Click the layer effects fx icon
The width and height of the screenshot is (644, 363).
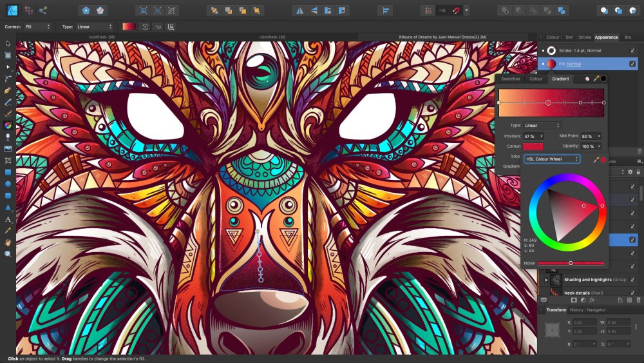pyautogui.click(x=592, y=300)
